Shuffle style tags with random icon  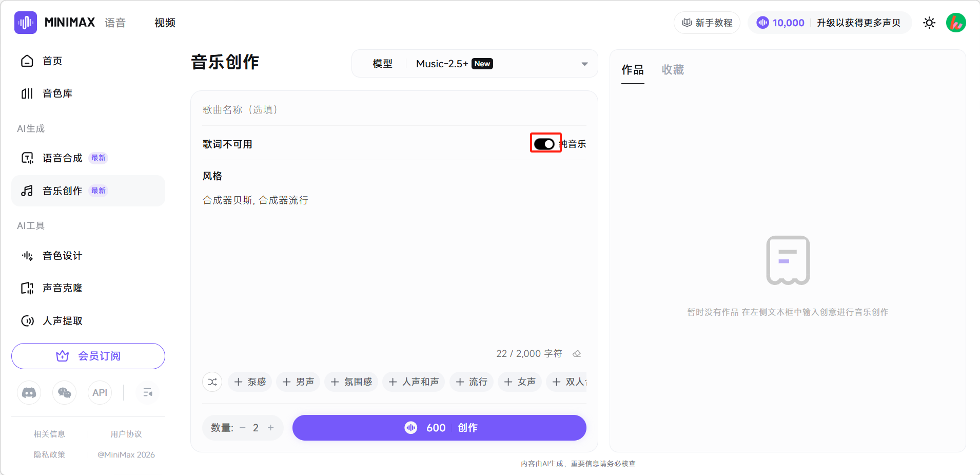click(212, 382)
